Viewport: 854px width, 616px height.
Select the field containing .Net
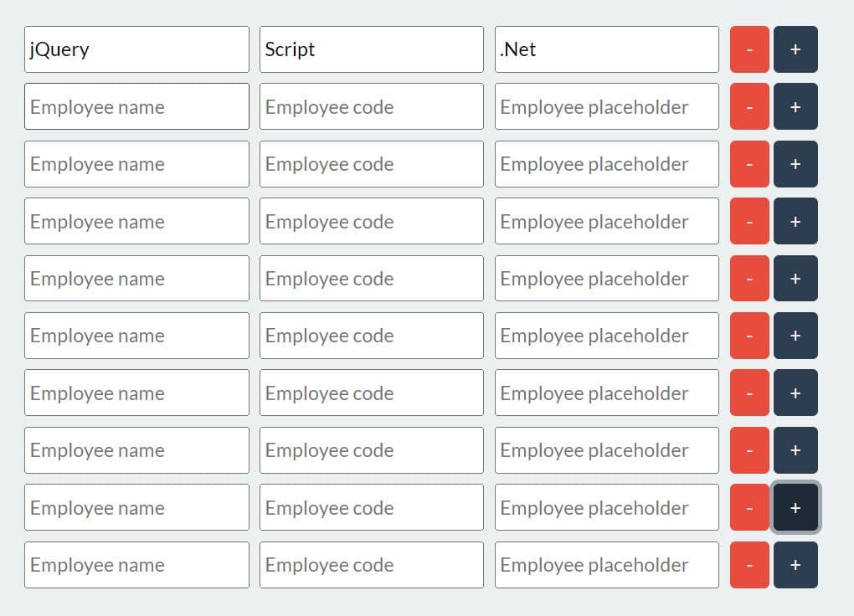pyautogui.click(x=607, y=49)
